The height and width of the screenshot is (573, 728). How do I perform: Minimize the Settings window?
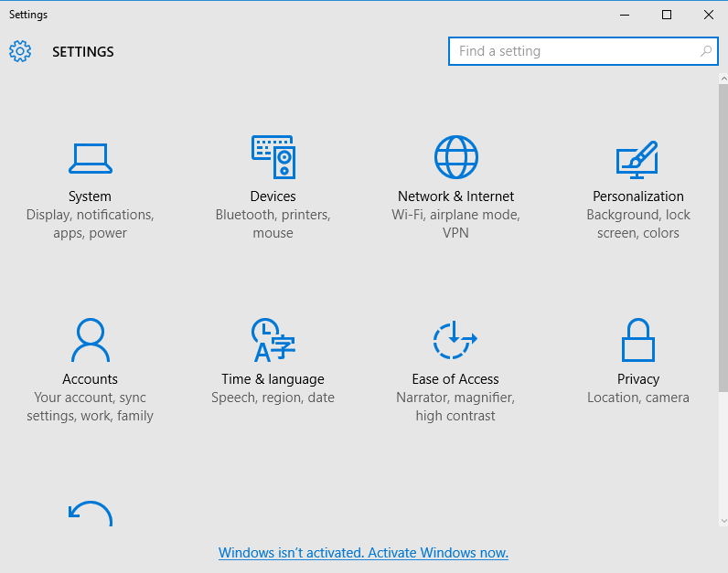pos(625,15)
